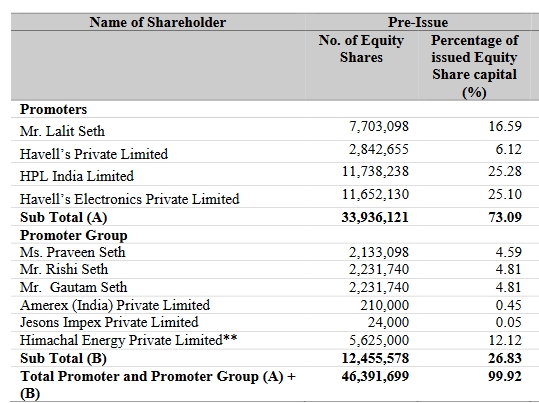
Task: Click the 99.92 total percentage
Action: [x=505, y=376]
